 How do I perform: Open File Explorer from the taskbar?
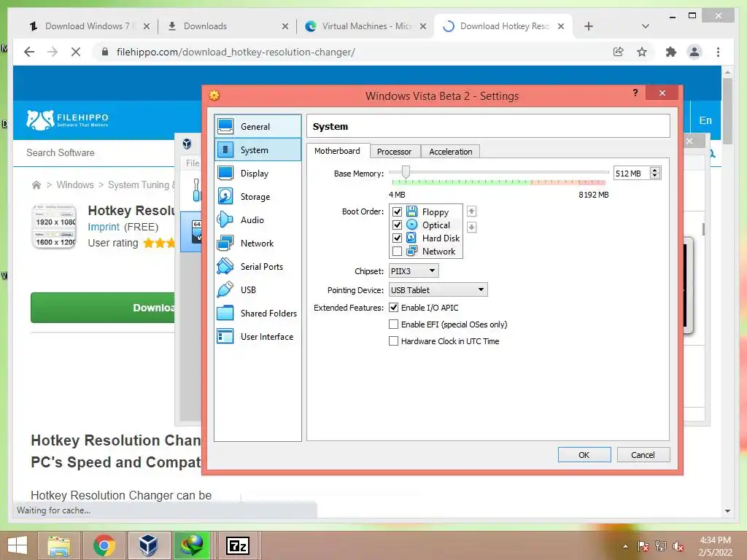click(x=59, y=545)
